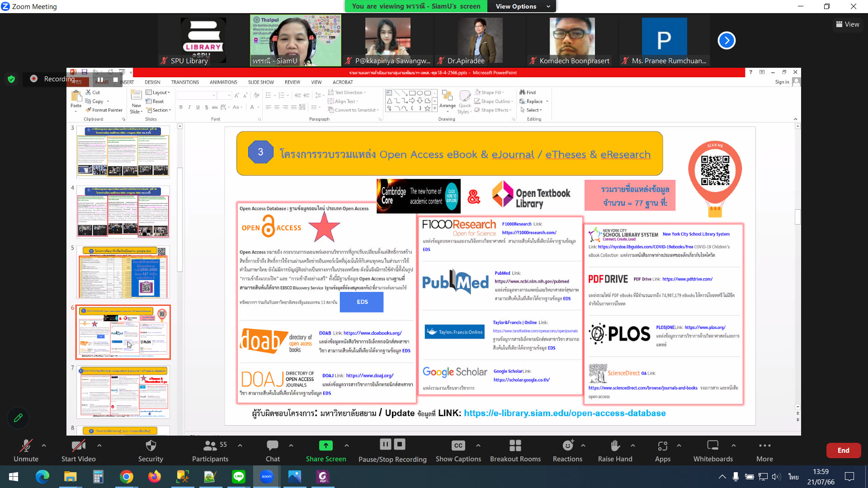The width and height of the screenshot is (868, 488).
Task: Open the TRANSITIONS ribbon tab
Action: pos(185,82)
